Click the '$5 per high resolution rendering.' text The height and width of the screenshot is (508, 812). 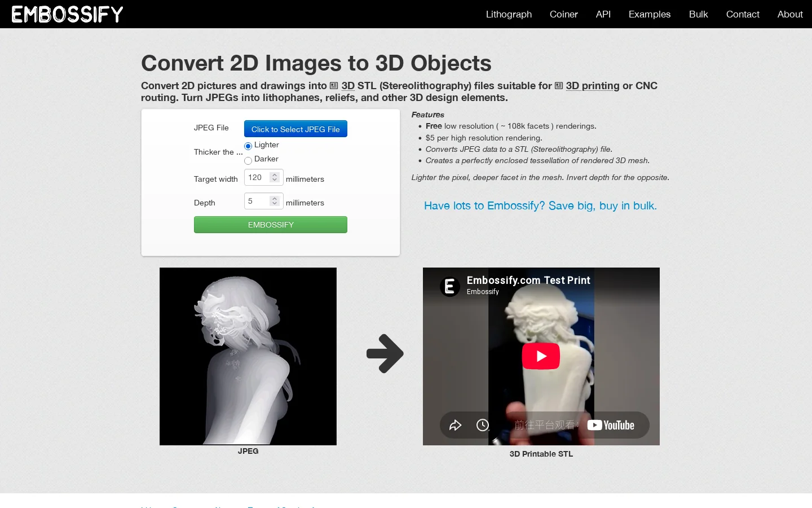click(484, 138)
